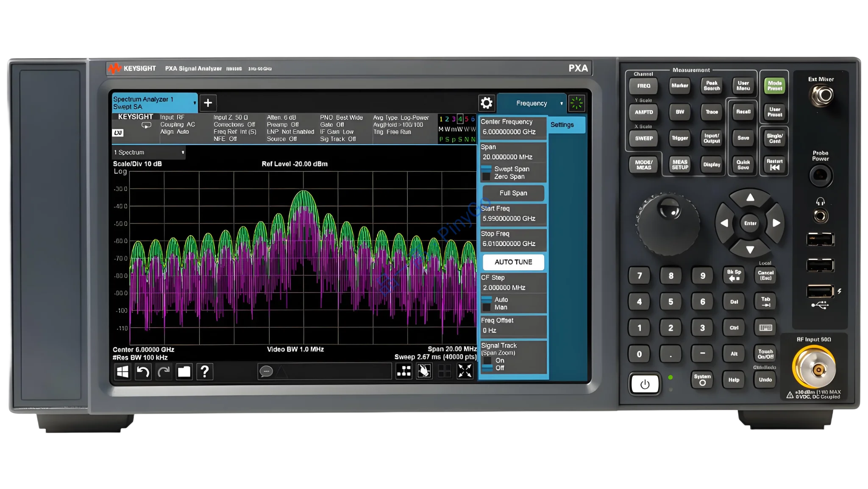
Task: Hit the AMPTD Y Scale hardware key
Action: [x=643, y=112]
